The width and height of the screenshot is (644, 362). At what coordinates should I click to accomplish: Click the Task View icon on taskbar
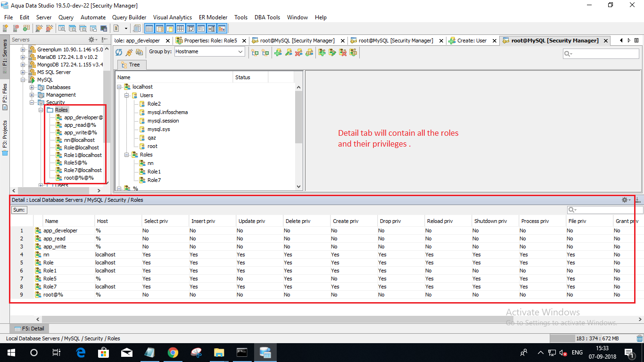tap(57, 353)
